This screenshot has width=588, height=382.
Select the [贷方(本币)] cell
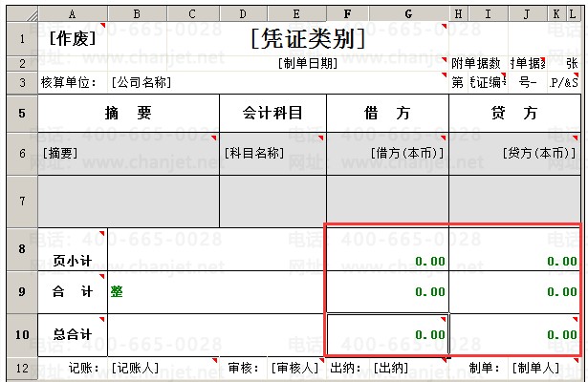point(515,154)
